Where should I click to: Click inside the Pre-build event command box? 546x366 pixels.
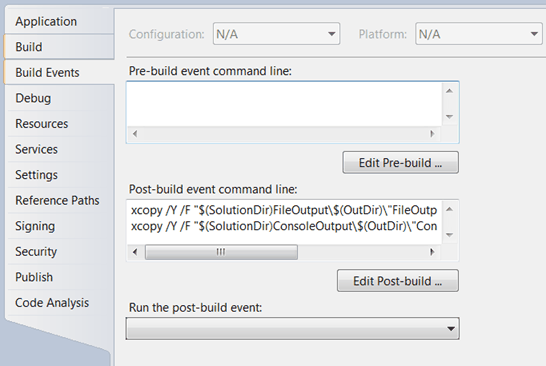284,104
